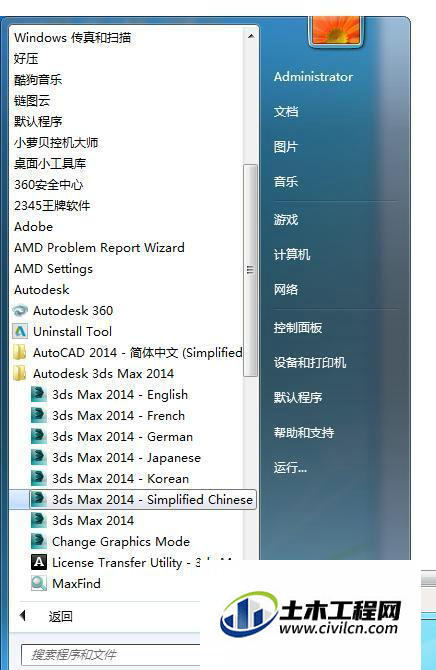Click the 3ds Max 2014 Japanese icon

point(38,457)
